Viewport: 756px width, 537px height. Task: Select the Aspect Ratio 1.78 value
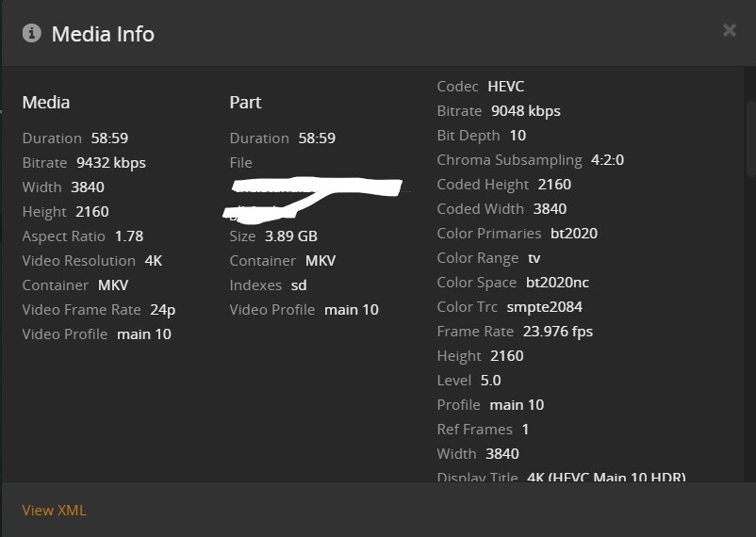pos(129,236)
